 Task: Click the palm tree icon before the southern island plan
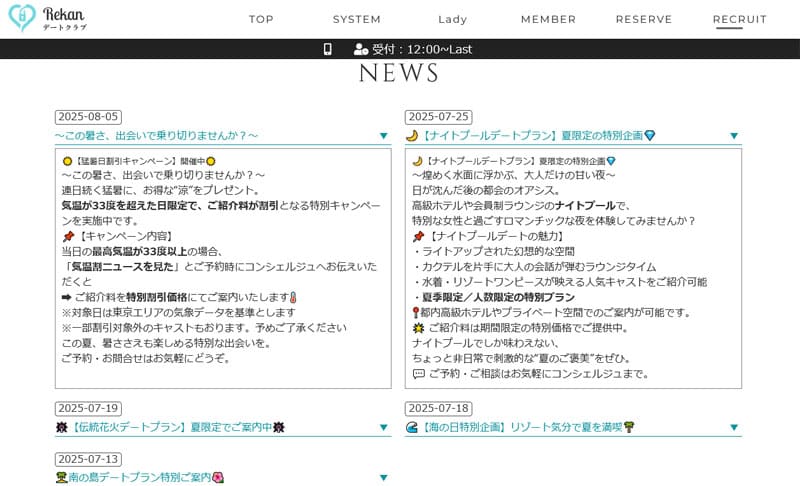[x=61, y=477]
